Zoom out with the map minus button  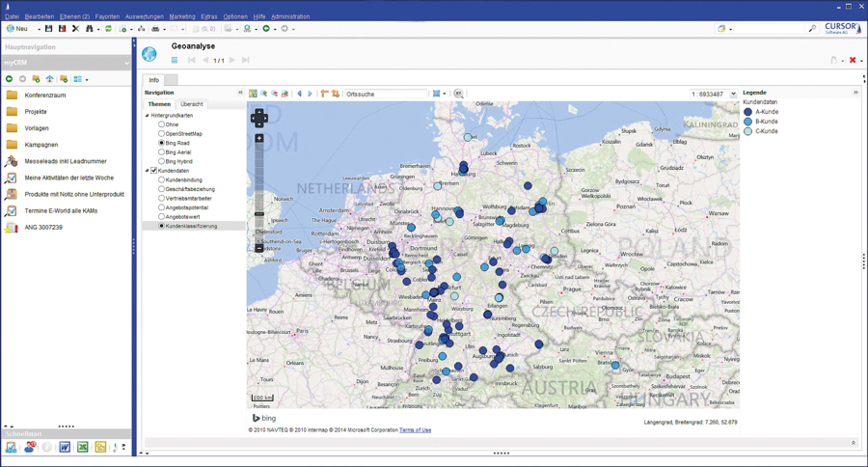point(259,248)
